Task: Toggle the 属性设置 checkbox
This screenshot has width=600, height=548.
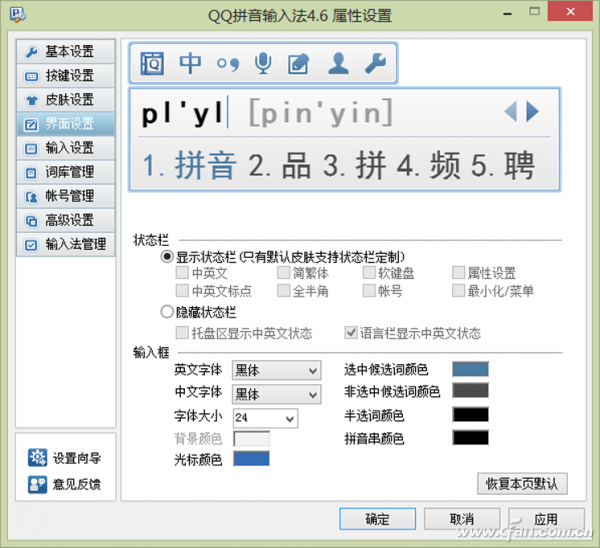Action: tap(458, 272)
